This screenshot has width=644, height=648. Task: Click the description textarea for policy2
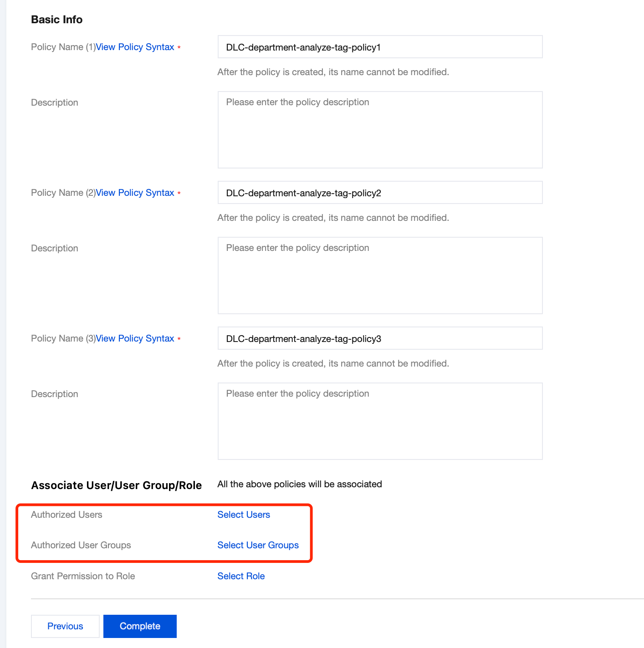pos(380,276)
